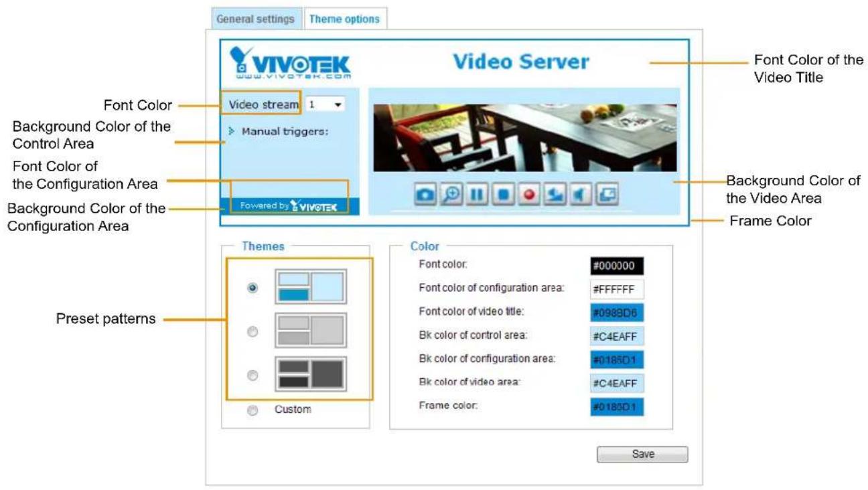Click the Bk color of control area swatch
Image resolution: width=868 pixels, height=490 pixels.
(617, 336)
